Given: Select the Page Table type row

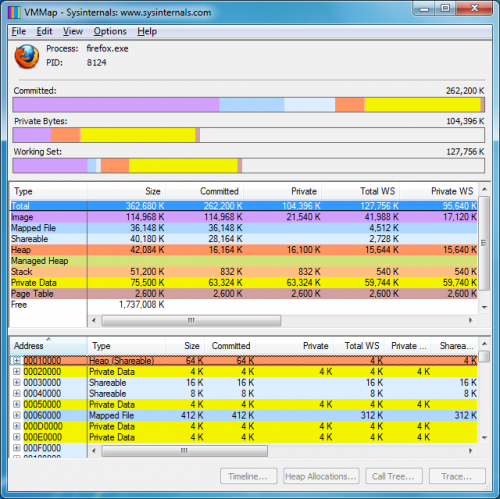Looking at the screenshot, I should (x=244, y=294).
